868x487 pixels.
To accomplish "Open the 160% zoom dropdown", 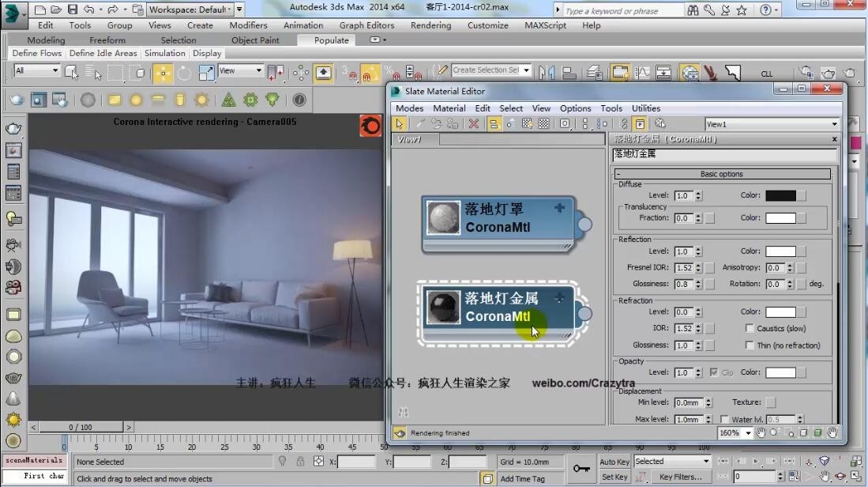I will coord(735,432).
